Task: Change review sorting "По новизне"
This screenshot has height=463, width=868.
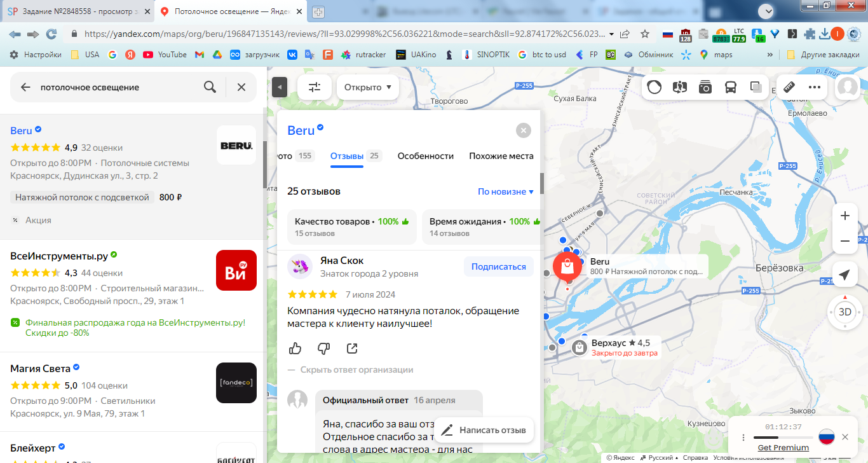Action: click(506, 191)
